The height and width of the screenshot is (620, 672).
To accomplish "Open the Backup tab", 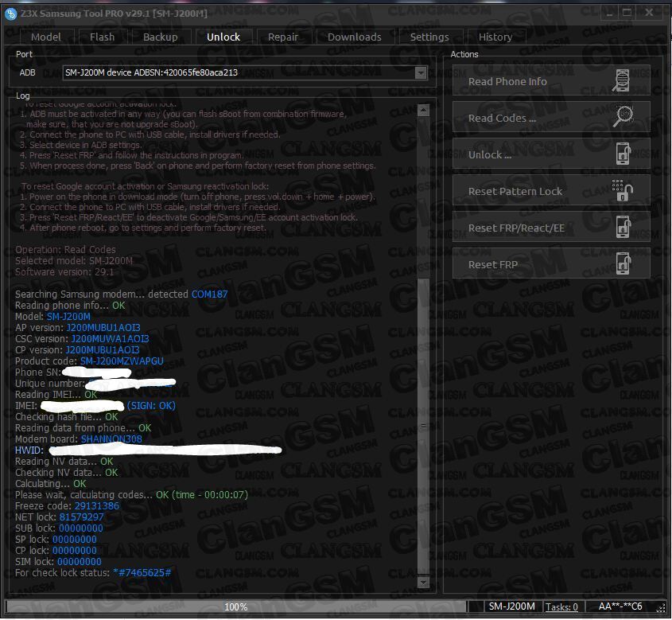I will [161, 37].
